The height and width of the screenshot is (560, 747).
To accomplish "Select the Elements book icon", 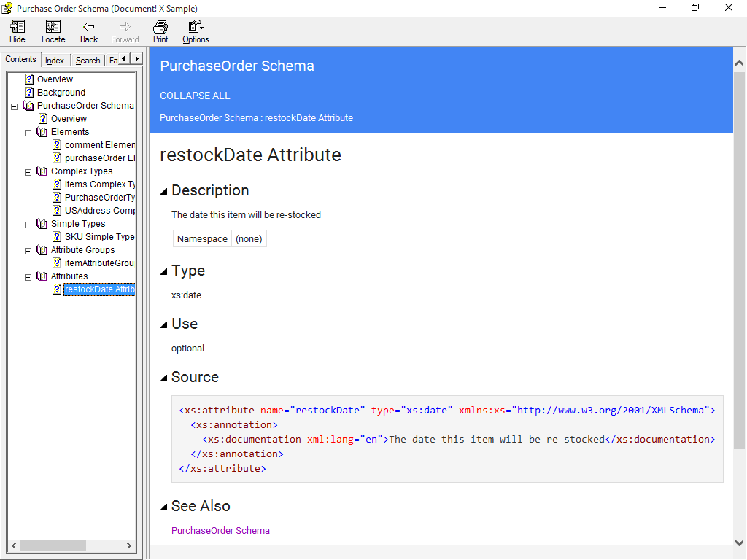I will pos(42,132).
